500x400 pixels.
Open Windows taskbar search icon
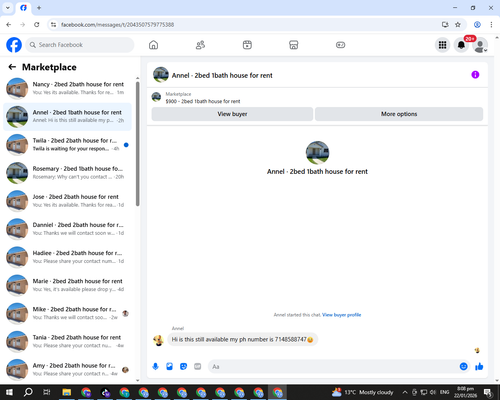click(28, 392)
